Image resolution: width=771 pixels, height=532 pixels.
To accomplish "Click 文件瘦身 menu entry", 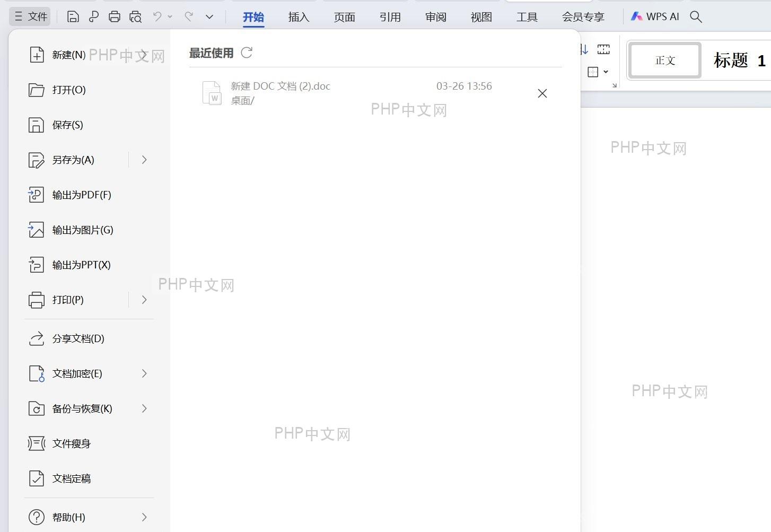I will pyautogui.click(x=89, y=443).
